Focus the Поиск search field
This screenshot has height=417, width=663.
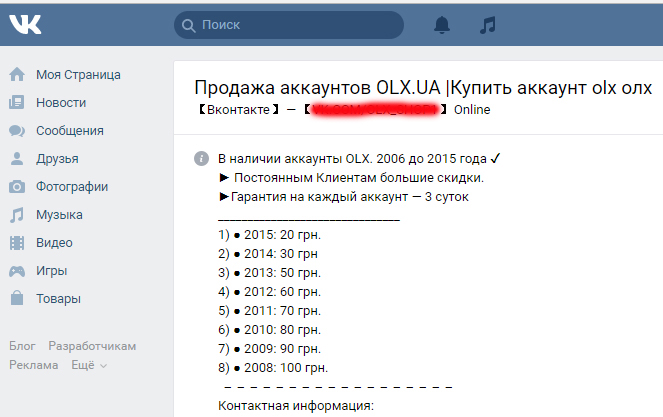pyautogui.click(x=289, y=25)
